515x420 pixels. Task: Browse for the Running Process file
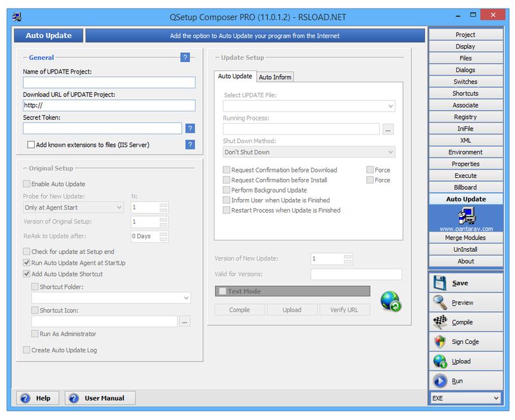(388, 129)
